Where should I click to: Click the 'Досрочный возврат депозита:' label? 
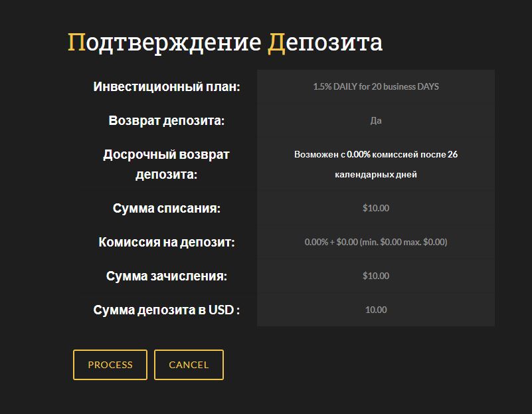167,164
